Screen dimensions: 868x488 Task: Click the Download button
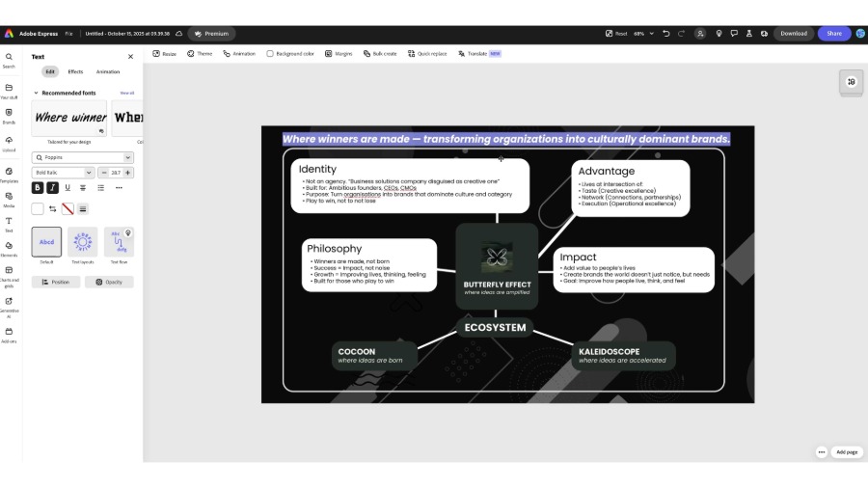pos(794,33)
